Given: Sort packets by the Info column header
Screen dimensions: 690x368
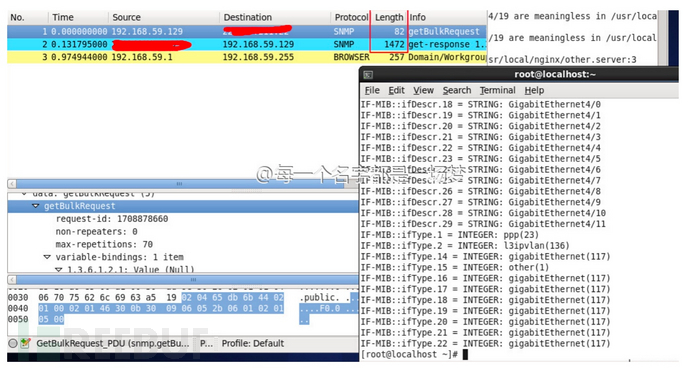Looking at the screenshot, I should (x=447, y=18).
